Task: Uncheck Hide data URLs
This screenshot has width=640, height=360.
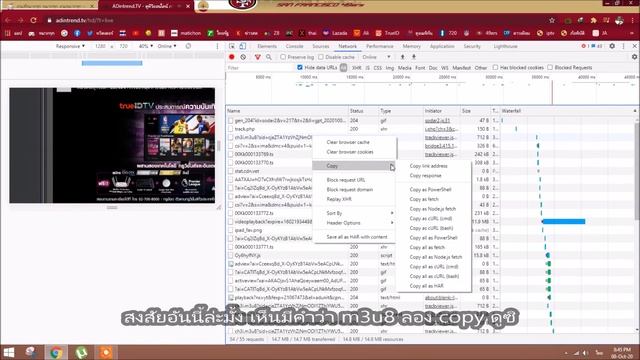Action: coord(300,67)
